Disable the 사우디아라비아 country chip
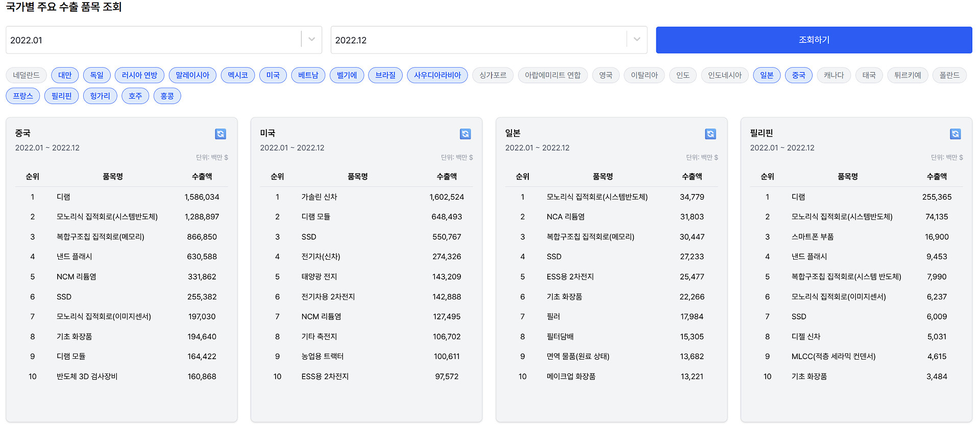This screenshot has width=980, height=427. (437, 75)
